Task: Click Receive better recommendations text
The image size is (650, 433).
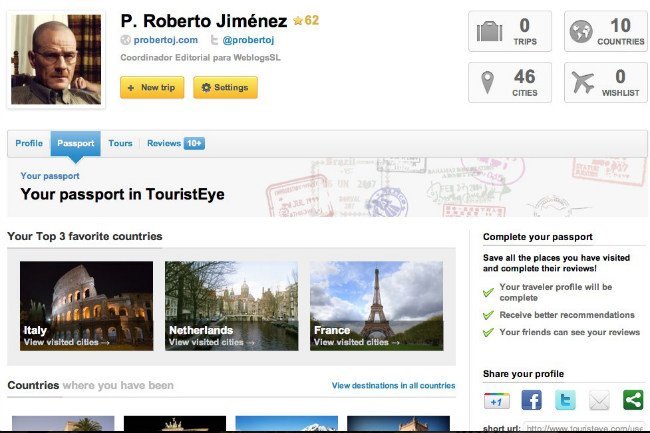Action: coord(567,315)
